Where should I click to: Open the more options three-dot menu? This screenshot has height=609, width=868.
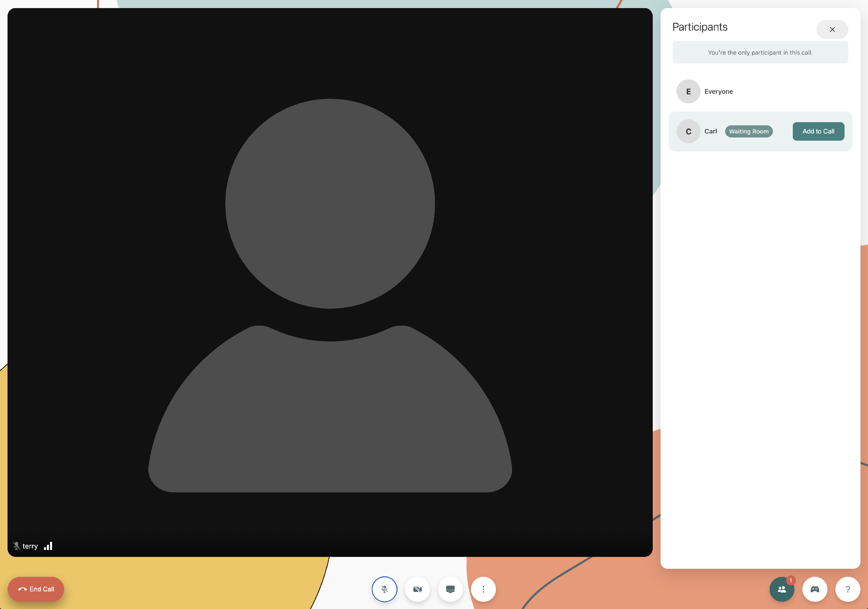pyautogui.click(x=483, y=589)
